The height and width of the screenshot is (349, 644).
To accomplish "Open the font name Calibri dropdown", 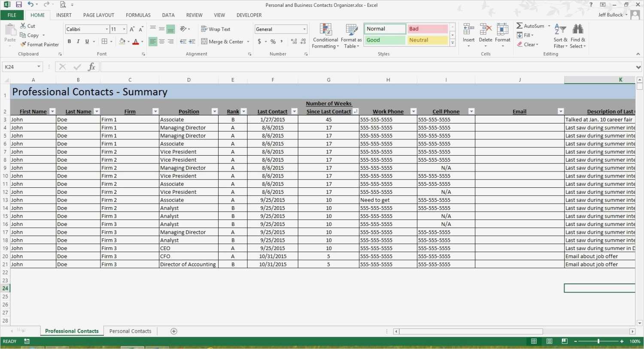I will (106, 29).
